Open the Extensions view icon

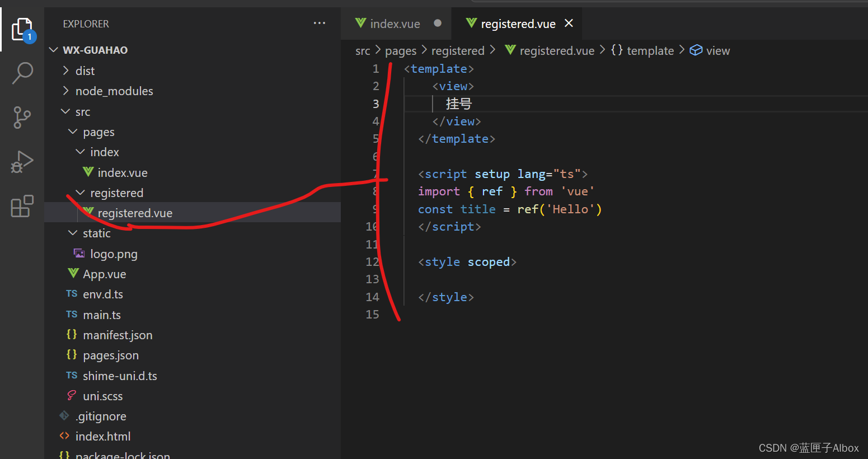pos(22,207)
